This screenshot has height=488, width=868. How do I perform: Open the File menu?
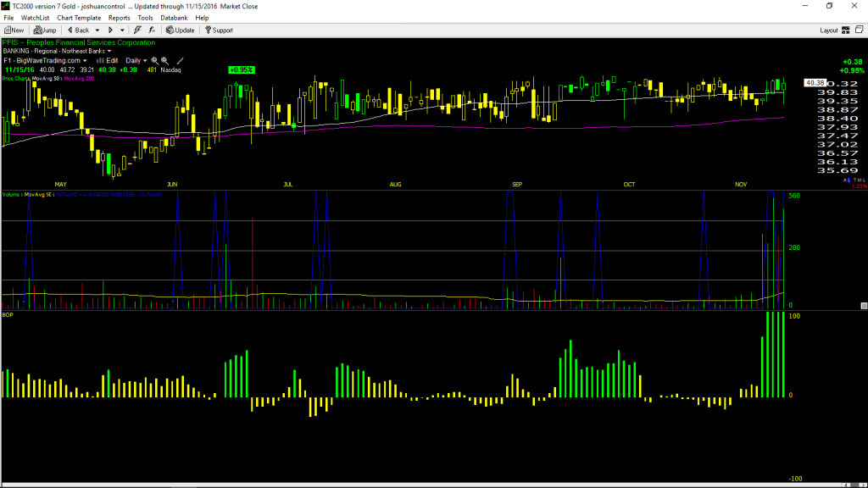tap(8, 18)
